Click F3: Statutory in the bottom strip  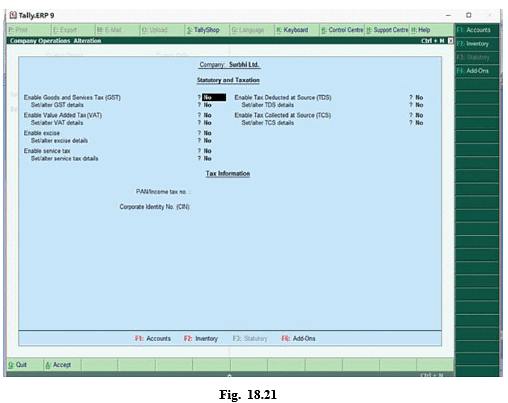tap(250, 339)
